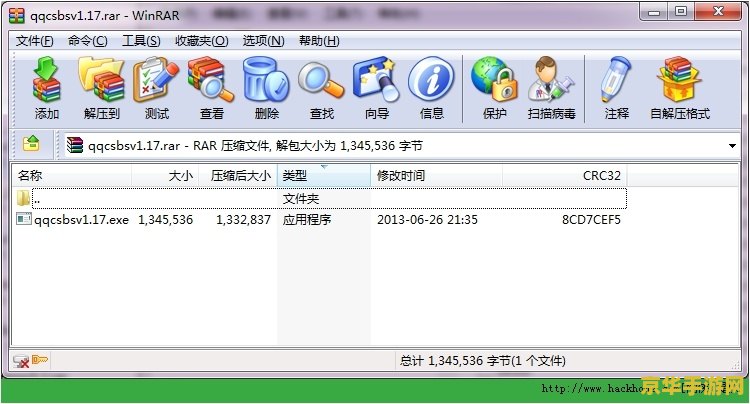Sort by CRC32 column header

(x=564, y=175)
